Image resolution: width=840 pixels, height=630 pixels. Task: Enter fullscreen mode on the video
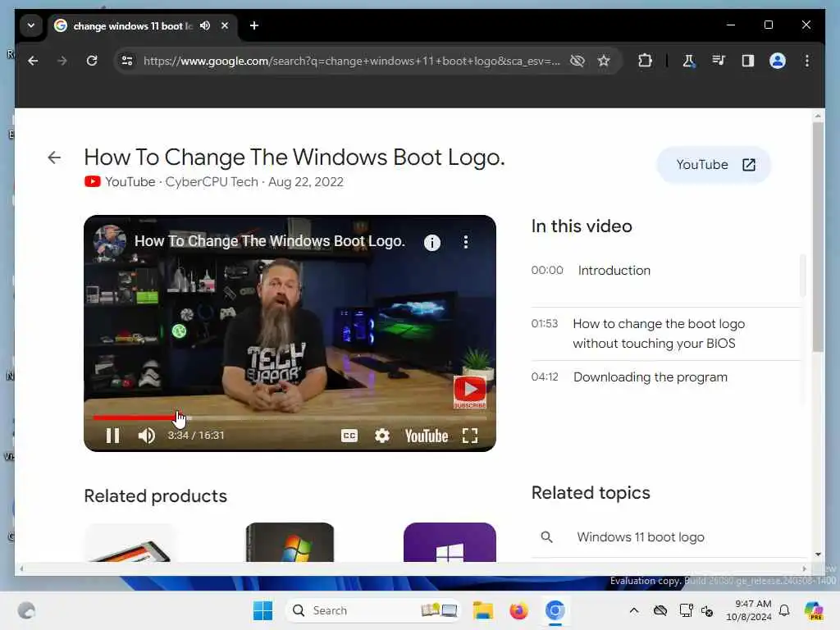[470, 436]
